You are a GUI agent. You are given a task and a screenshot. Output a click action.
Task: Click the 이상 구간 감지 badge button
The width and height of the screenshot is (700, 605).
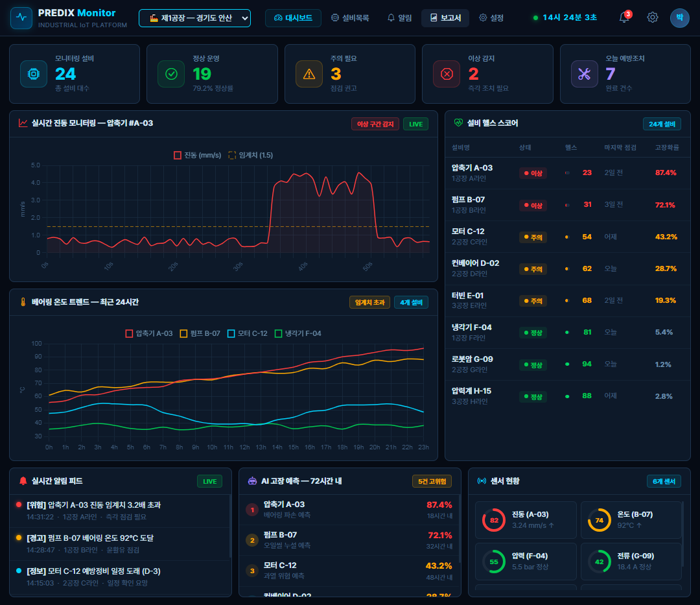pos(375,124)
